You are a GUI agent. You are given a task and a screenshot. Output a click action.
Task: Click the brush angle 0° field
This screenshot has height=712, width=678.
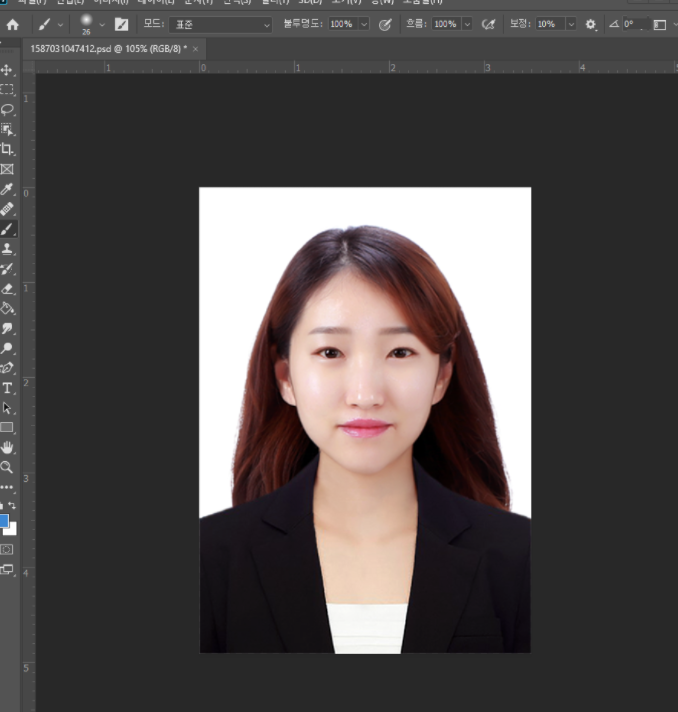click(x=635, y=24)
